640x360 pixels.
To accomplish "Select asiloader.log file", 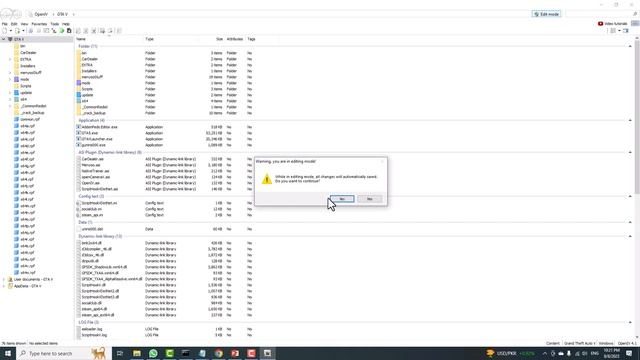I will click(92, 329).
